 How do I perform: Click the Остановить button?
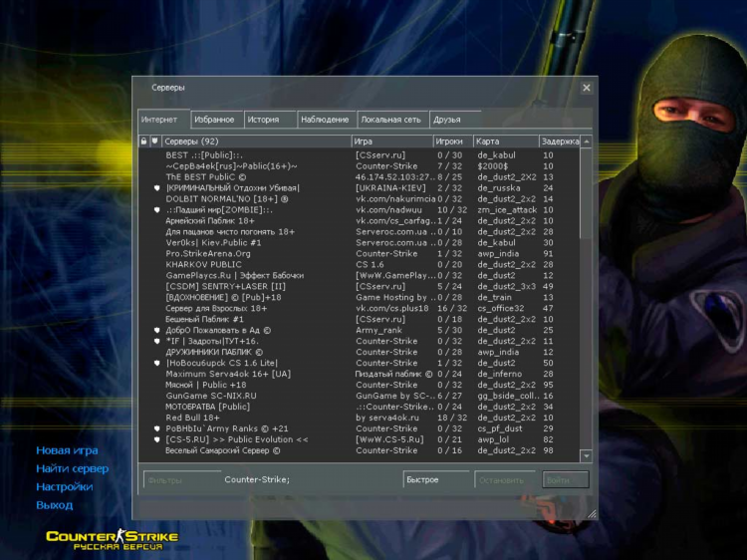coord(506,480)
